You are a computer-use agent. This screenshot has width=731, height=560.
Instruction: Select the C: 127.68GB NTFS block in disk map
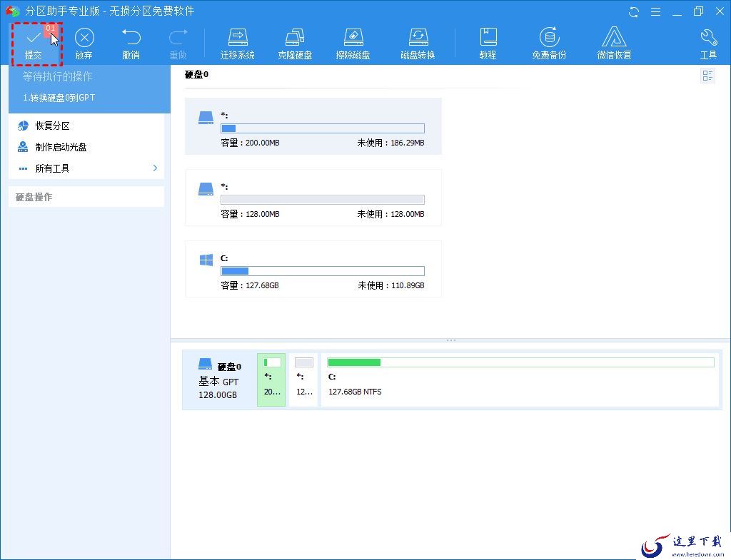[x=520, y=380]
